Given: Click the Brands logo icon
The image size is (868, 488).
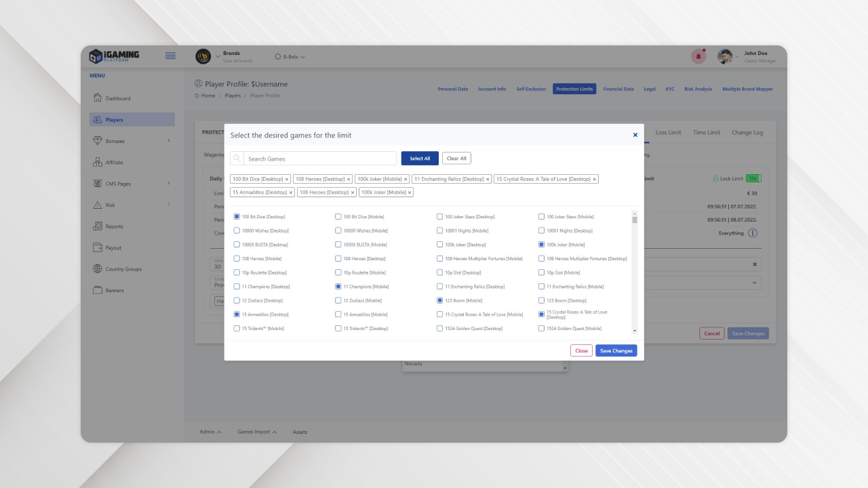Looking at the screenshot, I should (x=203, y=56).
